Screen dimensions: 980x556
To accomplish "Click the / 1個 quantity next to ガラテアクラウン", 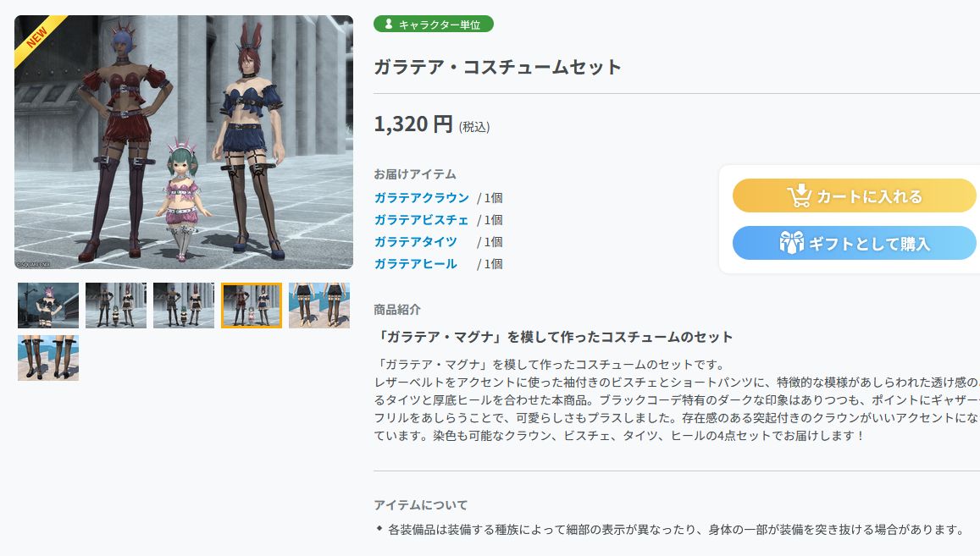I will pyautogui.click(x=490, y=198).
